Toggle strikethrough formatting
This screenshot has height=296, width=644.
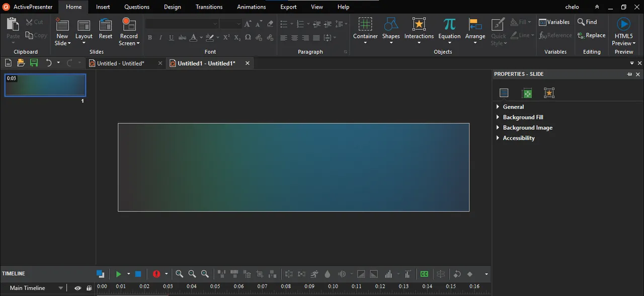[x=183, y=38]
